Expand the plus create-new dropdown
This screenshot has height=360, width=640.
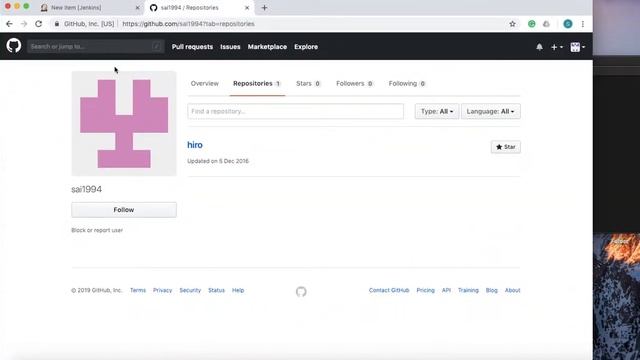click(x=557, y=47)
